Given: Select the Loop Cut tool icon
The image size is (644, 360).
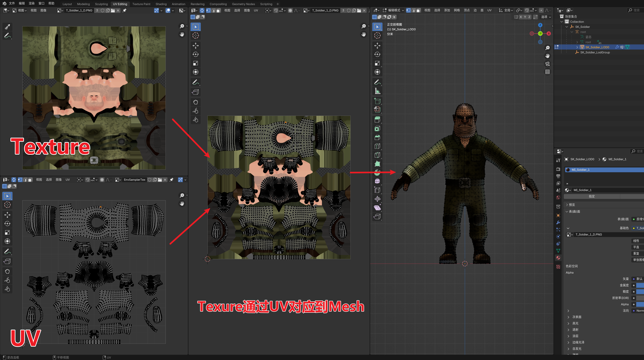Looking at the screenshot, I should coord(377,146).
